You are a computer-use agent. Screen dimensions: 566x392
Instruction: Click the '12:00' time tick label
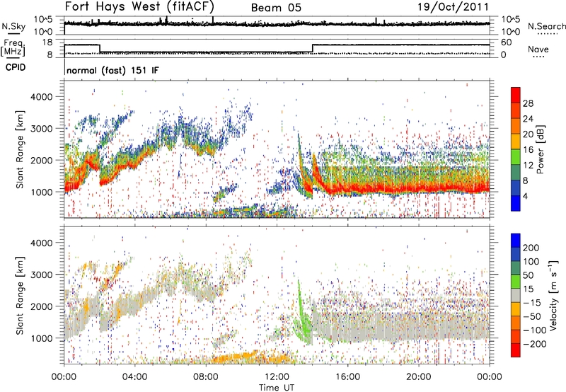[x=277, y=377]
